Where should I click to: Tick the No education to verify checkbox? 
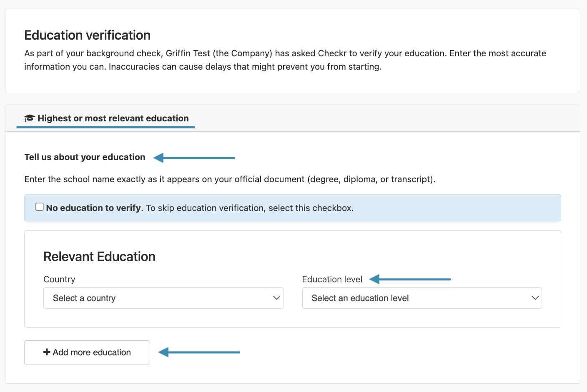[40, 207]
